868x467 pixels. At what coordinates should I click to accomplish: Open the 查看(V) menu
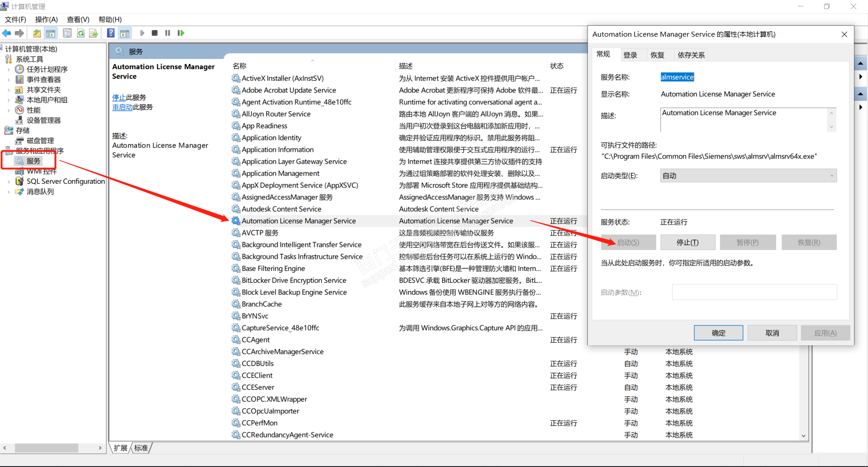pos(78,19)
